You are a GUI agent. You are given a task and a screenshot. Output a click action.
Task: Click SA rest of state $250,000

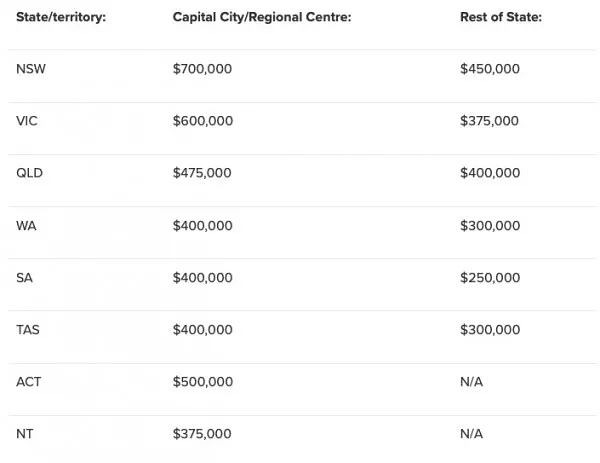pos(490,278)
